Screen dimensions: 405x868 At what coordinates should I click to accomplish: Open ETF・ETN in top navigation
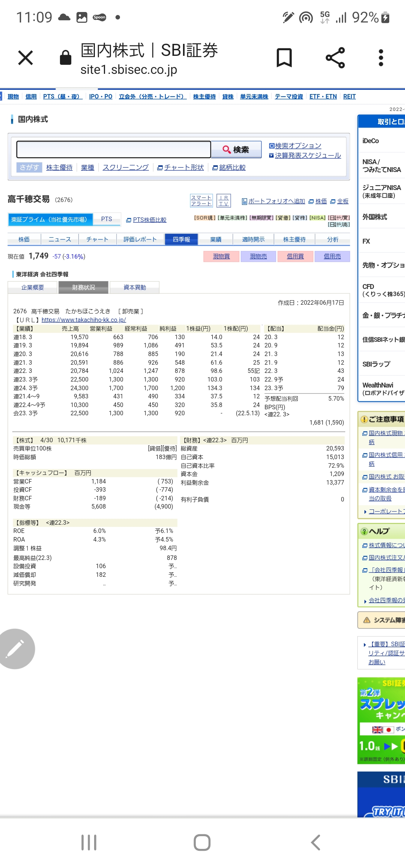coord(323,97)
